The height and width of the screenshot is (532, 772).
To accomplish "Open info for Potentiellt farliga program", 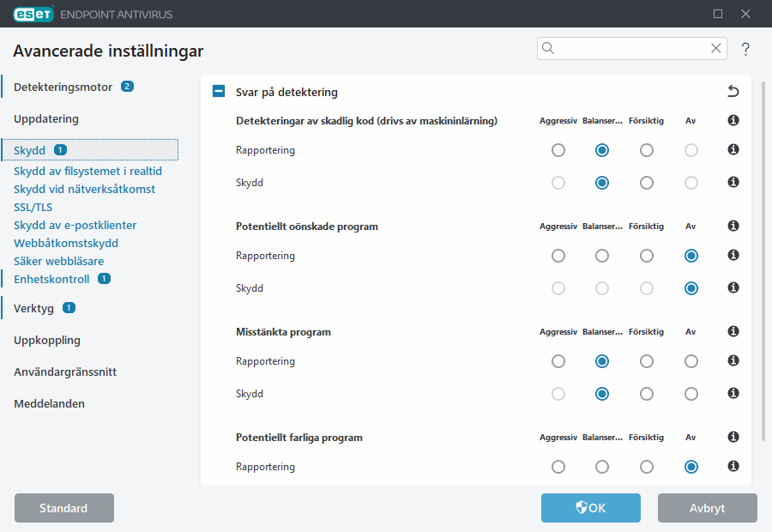I will coord(733,437).
